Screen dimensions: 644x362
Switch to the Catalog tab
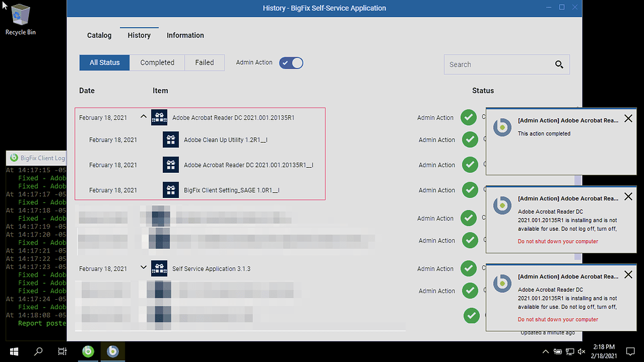point(99,35)
